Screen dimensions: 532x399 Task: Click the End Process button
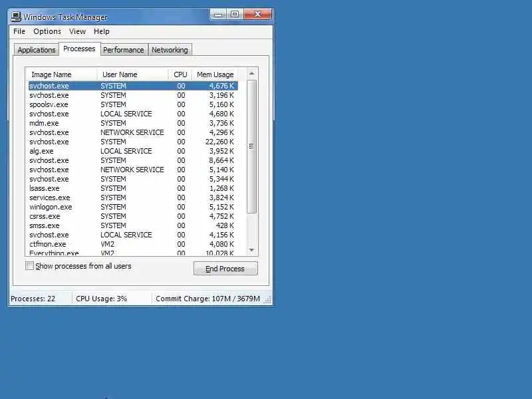(x=225, y=269)
